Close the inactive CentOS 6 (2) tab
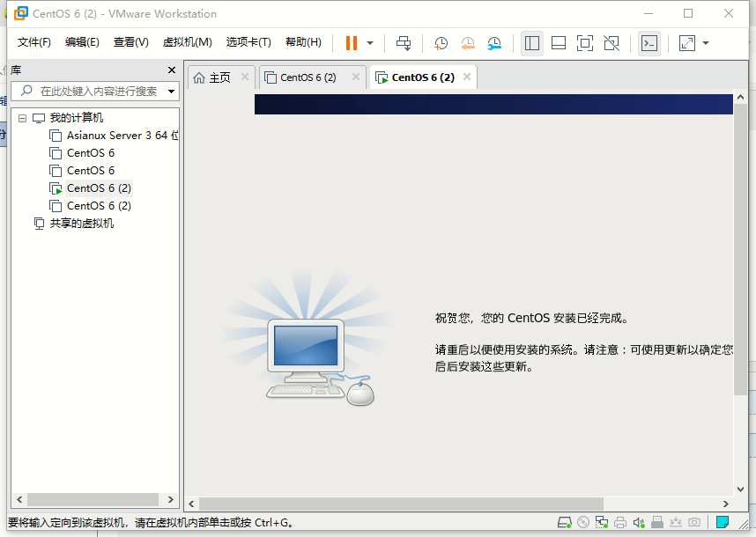Viewport: 756px width, 537px height. click(x=356, y=77)
